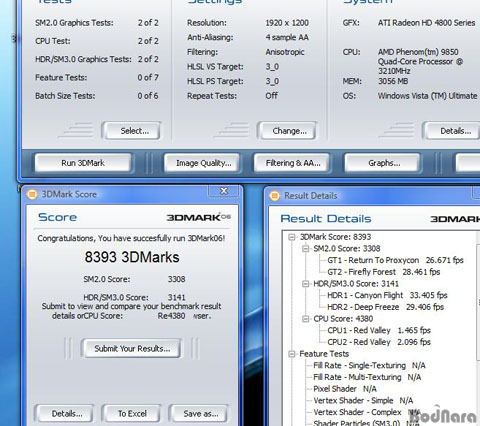This screenshot has width=480, height=426.
Task: Collapse the HDR/SM3.0 Score: 3141 node
Action: pyautogui.click(x=306, y=284)
